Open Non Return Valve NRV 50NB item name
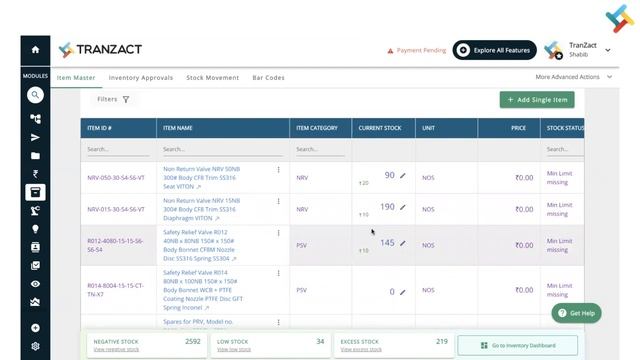The height and width of the screenshot is (360, 640). click(202, 178)
